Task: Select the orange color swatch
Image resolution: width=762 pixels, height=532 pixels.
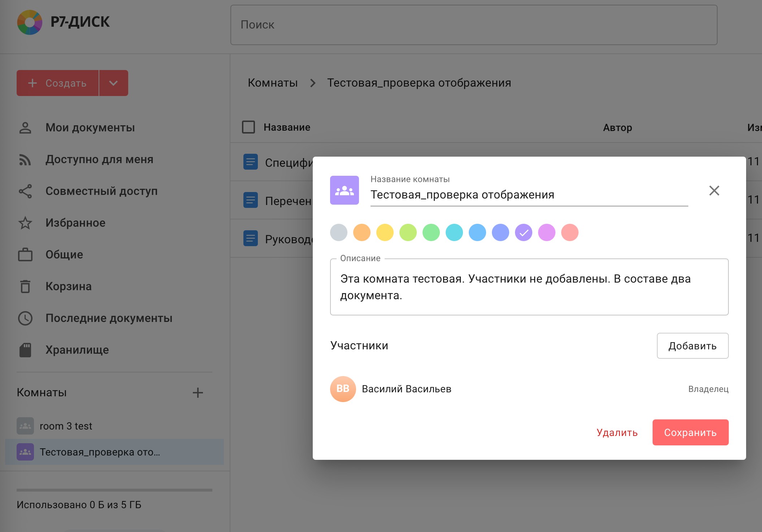Action: [x=362, y=232]
